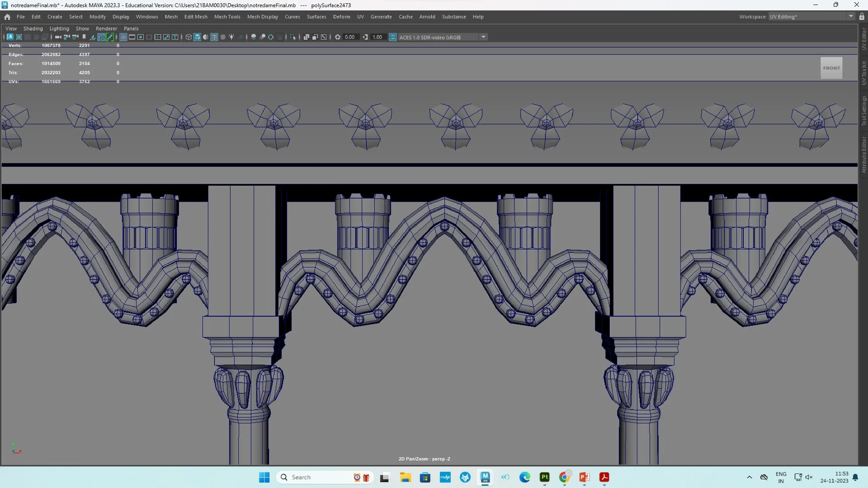Toggle the resolution gate display
Viewport: 868px width, 488px height.
[140, 37]
